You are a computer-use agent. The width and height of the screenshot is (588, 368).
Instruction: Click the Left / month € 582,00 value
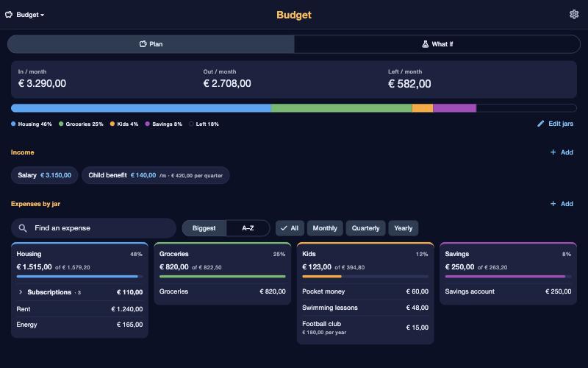(x=409, y=83)
